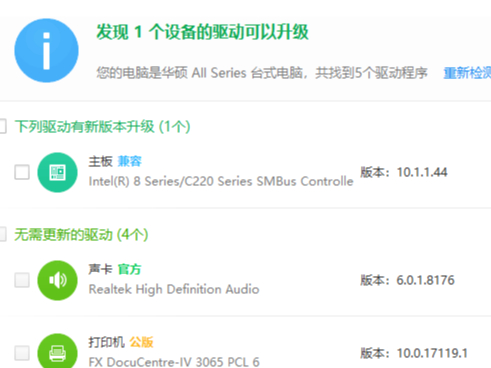The image size is (491, 368).
Task: Tick the checkbox for FX DocuCentre printer
Action: coord(22,353)
